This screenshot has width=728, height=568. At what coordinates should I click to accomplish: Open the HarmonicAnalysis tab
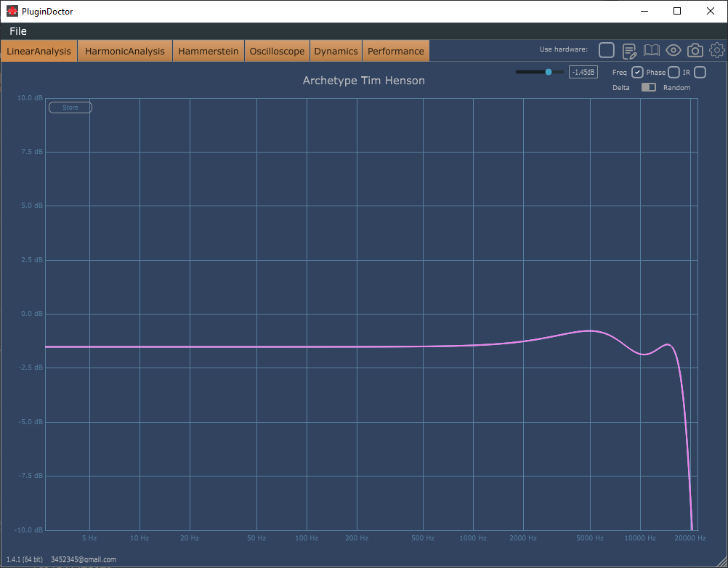coord(125,51)
